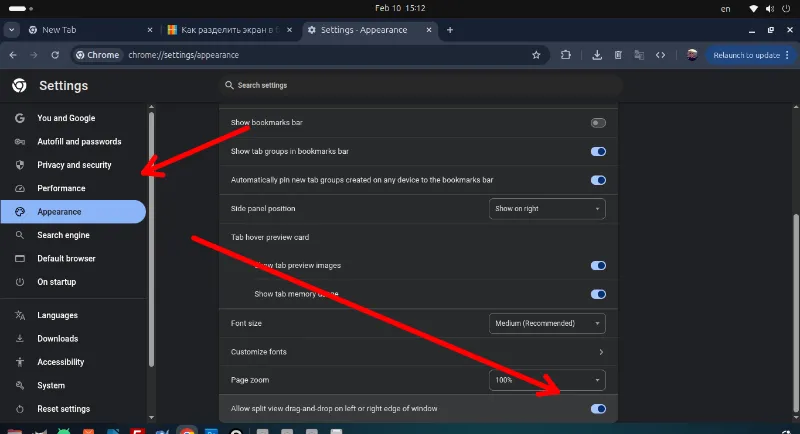Viewport: 800px width, 434px height.
Task: Click the Search settings input field
Action: [x=420, y=86]
